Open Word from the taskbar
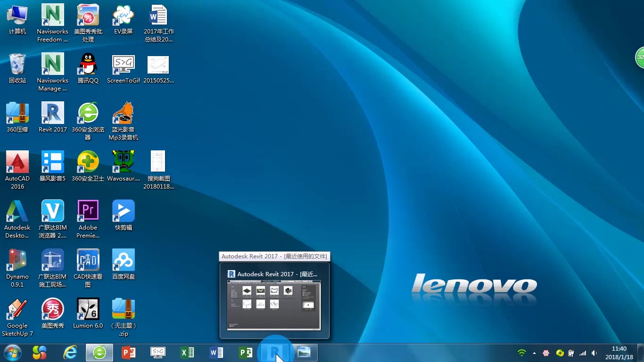This screenshot has width=644, height=362. tap(216, 353)
